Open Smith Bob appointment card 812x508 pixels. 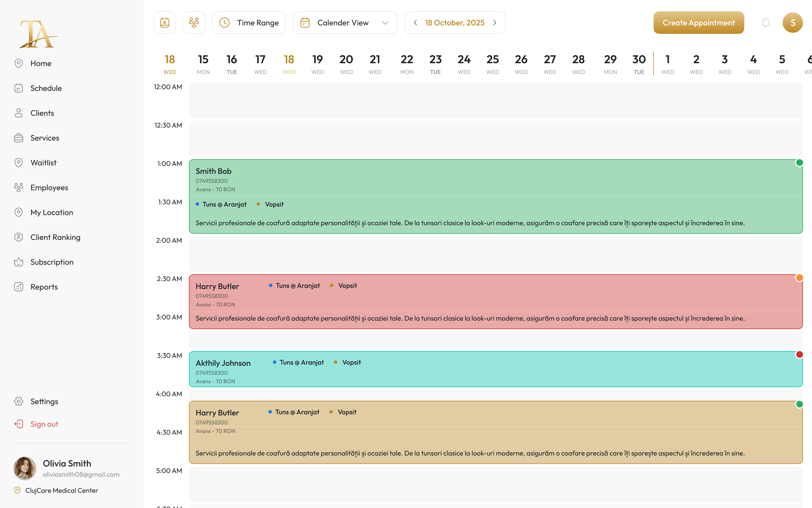coord(496,197)
